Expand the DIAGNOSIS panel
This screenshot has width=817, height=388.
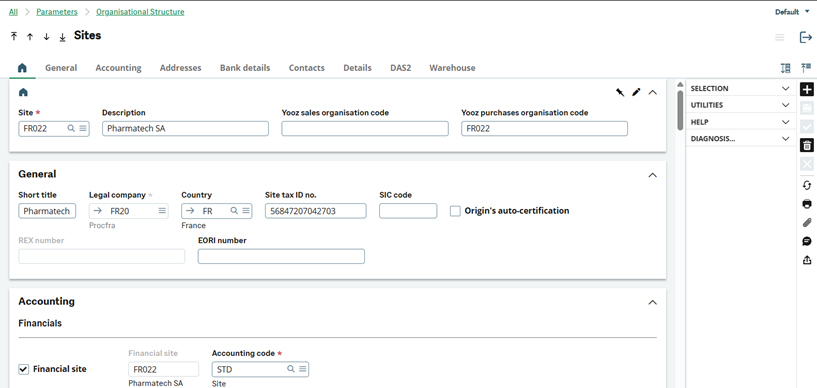[x=740, y=139]
